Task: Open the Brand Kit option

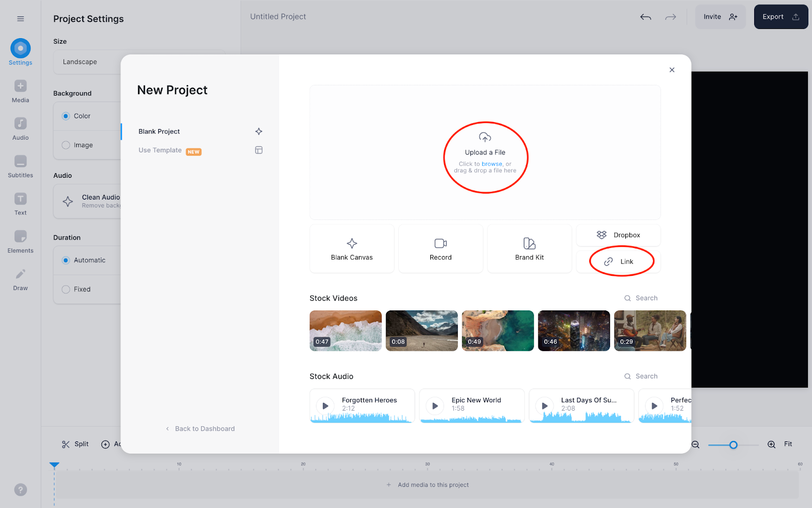Action: click(529, 249)
